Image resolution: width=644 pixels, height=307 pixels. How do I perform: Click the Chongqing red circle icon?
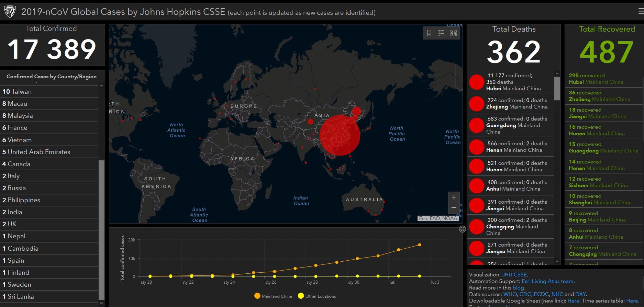477,227
